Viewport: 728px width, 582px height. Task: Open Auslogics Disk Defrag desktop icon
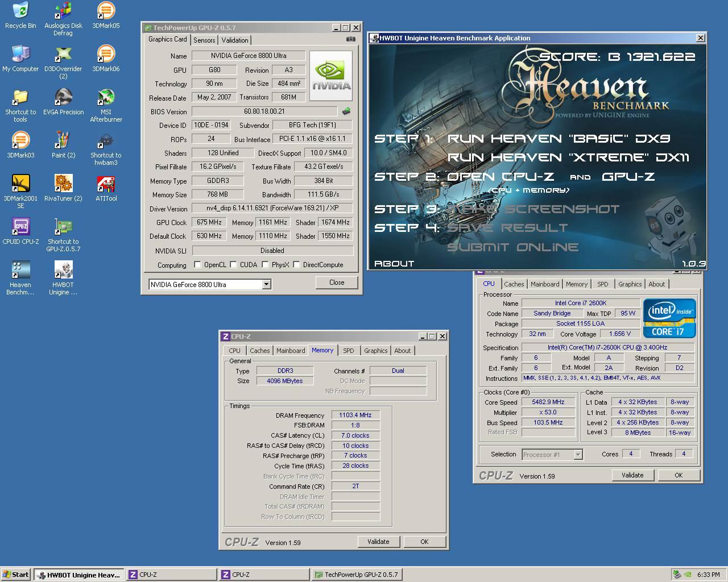click(x=63, y=19)
